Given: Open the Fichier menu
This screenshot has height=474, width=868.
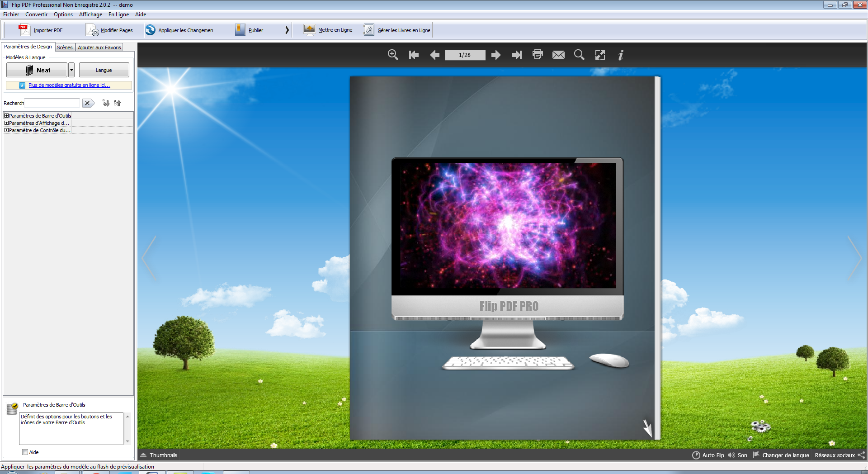Looking at the screenshot, I should [x=11, y=14].
